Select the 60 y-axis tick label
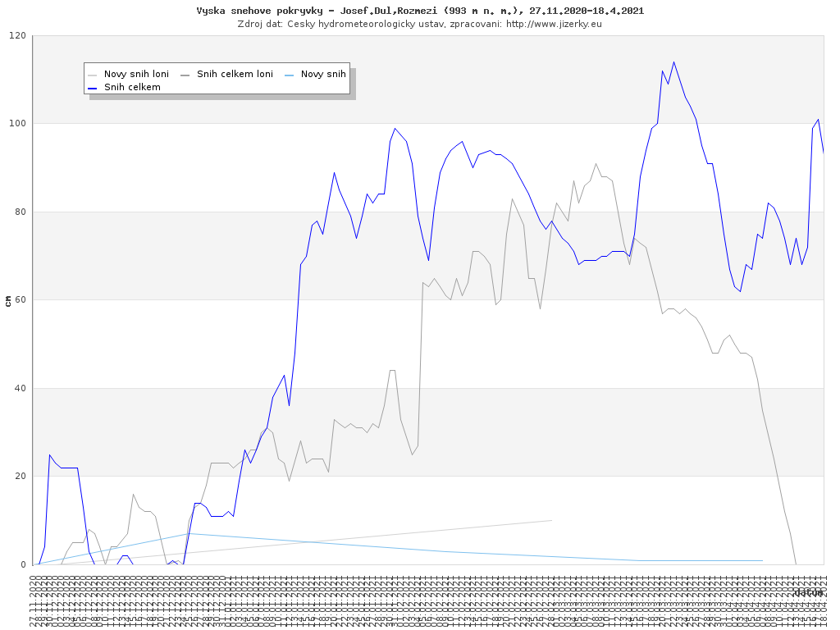The width and height of the screenshot is (840, 630). coord(20,300)
